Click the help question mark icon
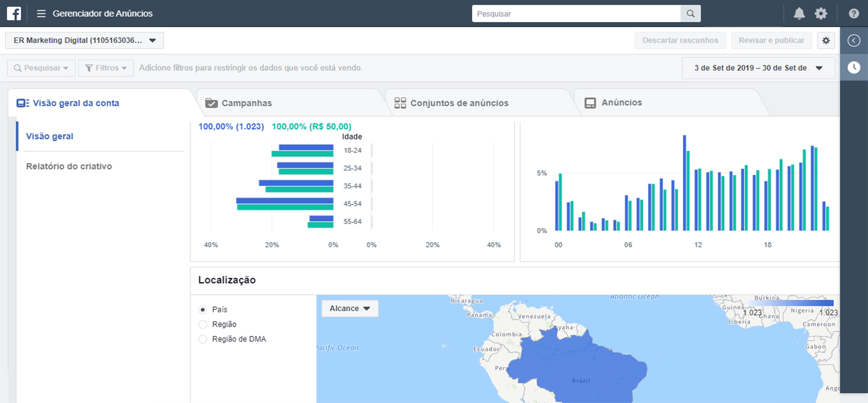The width and height of the screenshot is (868, 403). tap(854, 14)
